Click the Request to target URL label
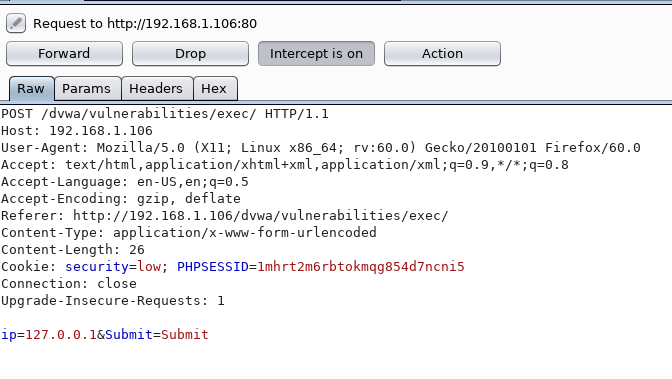Image resolution: width=672 pixels, height=379 pixels. (x=145, y=24)
